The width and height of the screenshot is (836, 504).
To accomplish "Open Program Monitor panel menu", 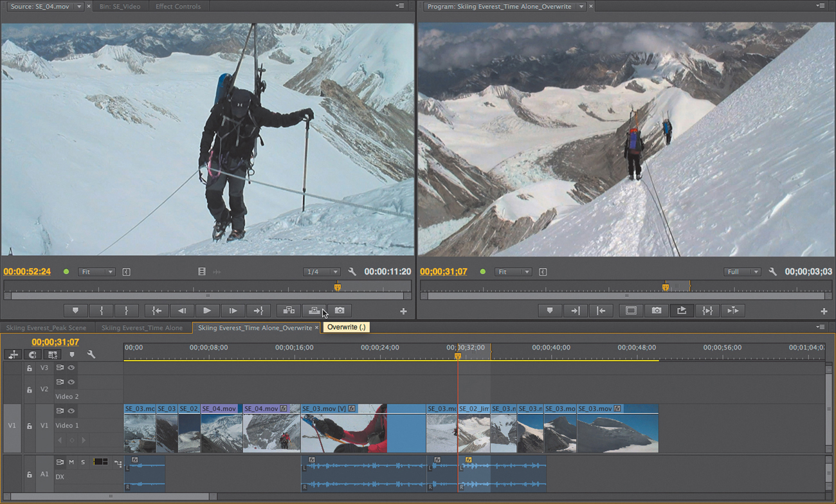I will pyautogui.click(x=821, y=6).
